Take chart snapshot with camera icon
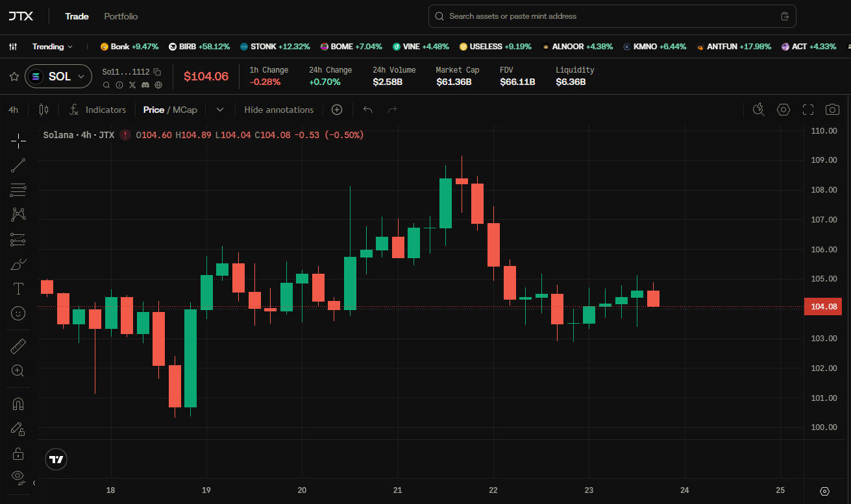Viewport: 851px width, 504px height. coord(832,110)
